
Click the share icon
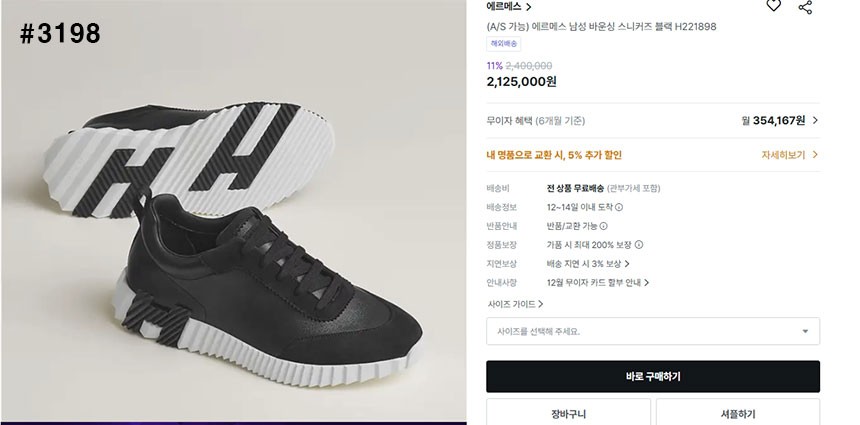click(x=805, y=6)
